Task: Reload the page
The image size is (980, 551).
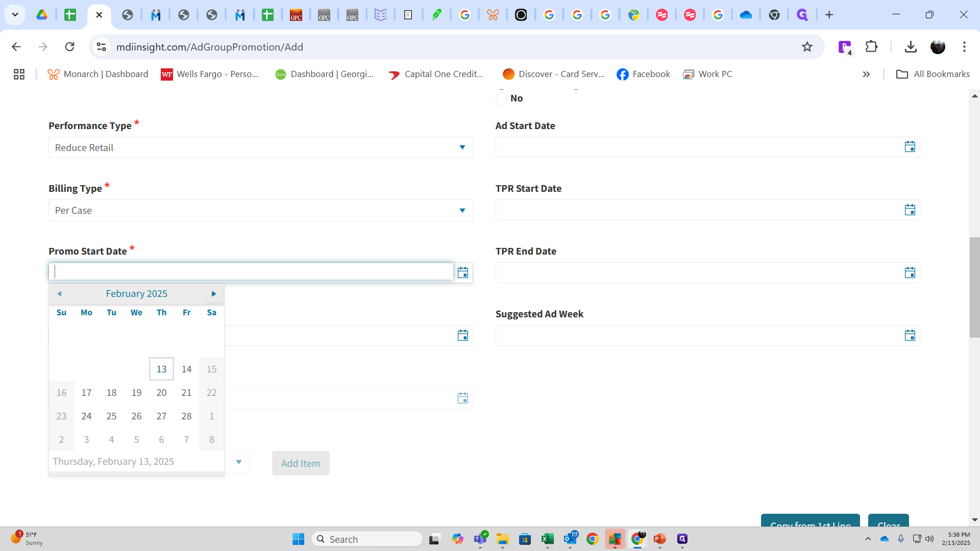Action: [70, 47]
